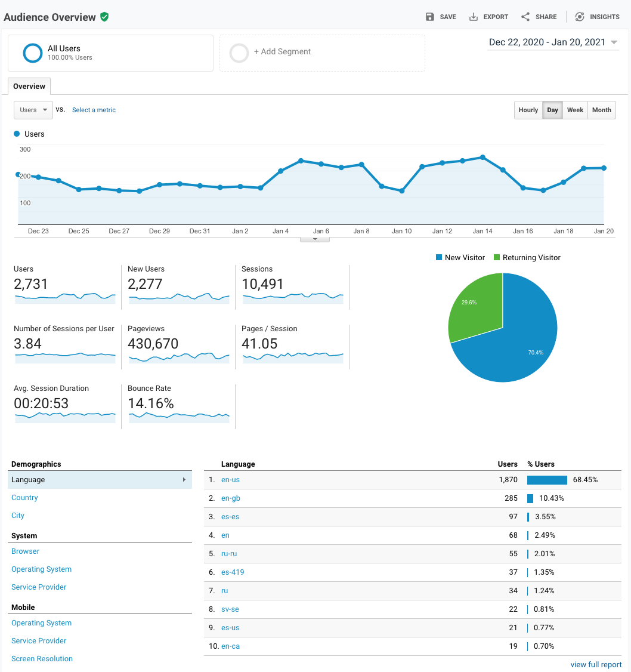
Task: Click the Select a metric link
Action: coord(94,110)
